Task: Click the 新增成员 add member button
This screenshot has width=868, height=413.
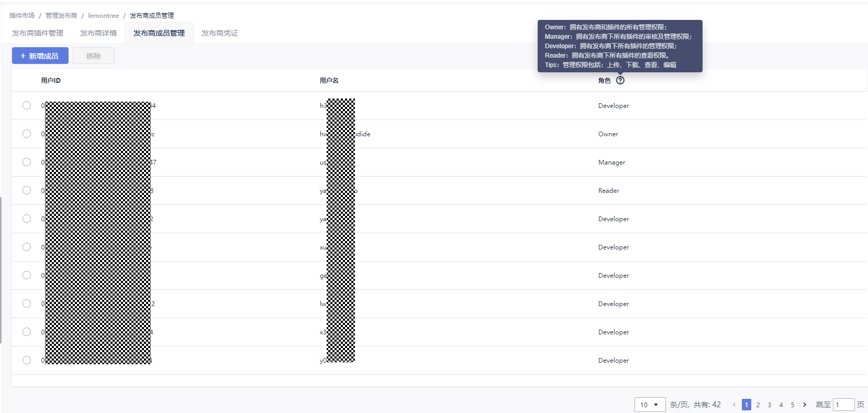Action: [40, 56]
